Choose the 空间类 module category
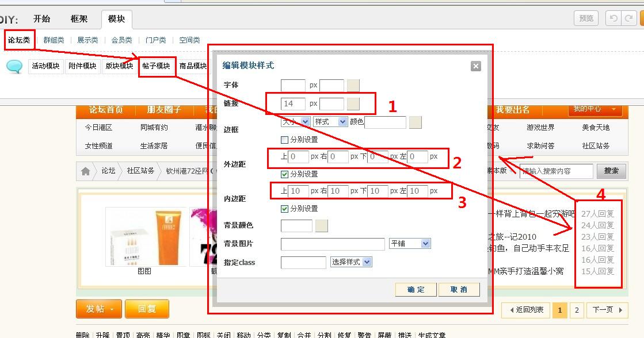 189,40
